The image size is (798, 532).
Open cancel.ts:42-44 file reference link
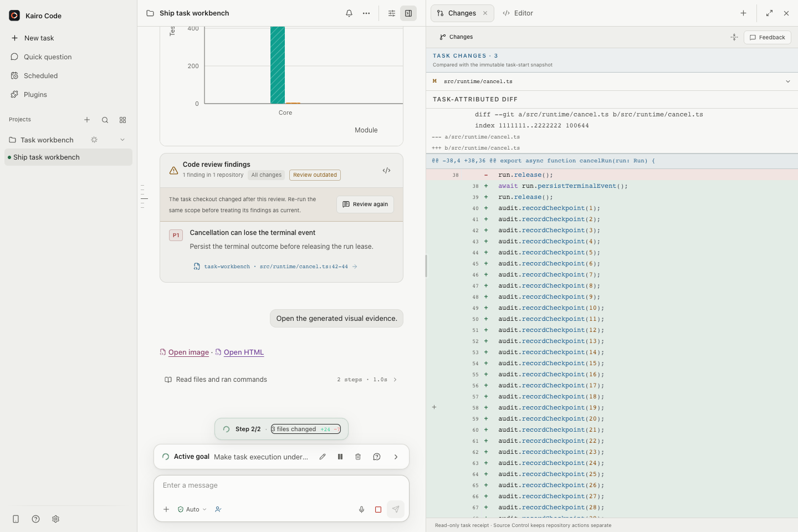tap(275, 267)
